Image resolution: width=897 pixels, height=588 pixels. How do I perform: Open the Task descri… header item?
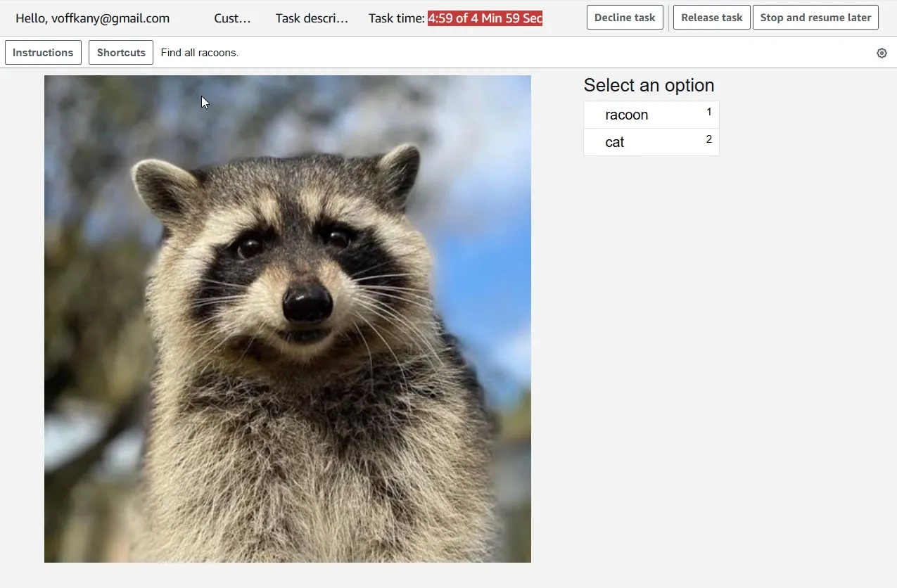[x=312, y=18]
